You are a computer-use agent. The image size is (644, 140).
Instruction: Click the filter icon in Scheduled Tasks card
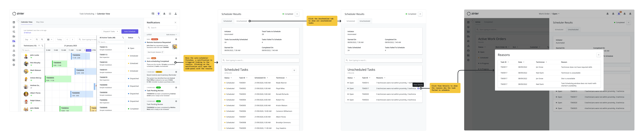294,71
